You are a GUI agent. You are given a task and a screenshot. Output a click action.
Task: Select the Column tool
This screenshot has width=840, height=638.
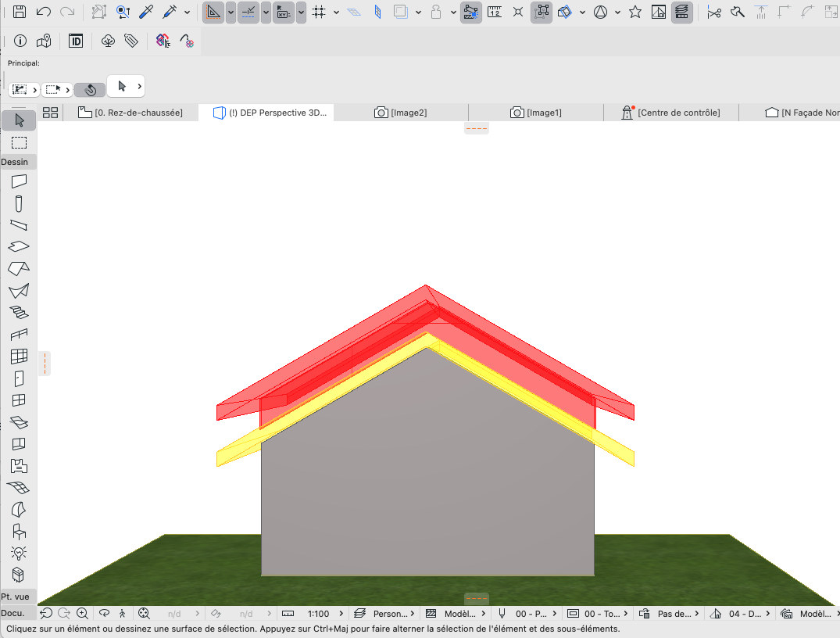tap(19, 204)
